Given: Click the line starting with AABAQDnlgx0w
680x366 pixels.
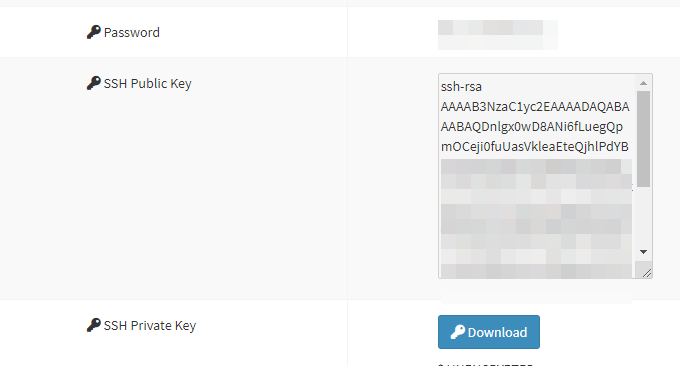Looking at the screenshot, I should click(532, 127).
